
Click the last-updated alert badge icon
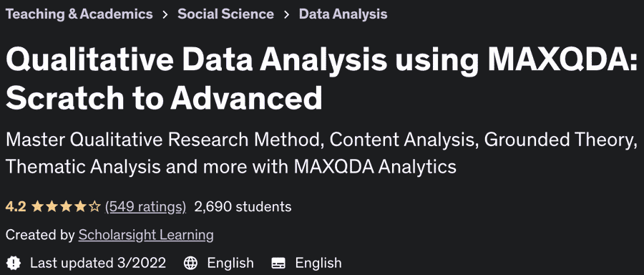tap(14, 263)
